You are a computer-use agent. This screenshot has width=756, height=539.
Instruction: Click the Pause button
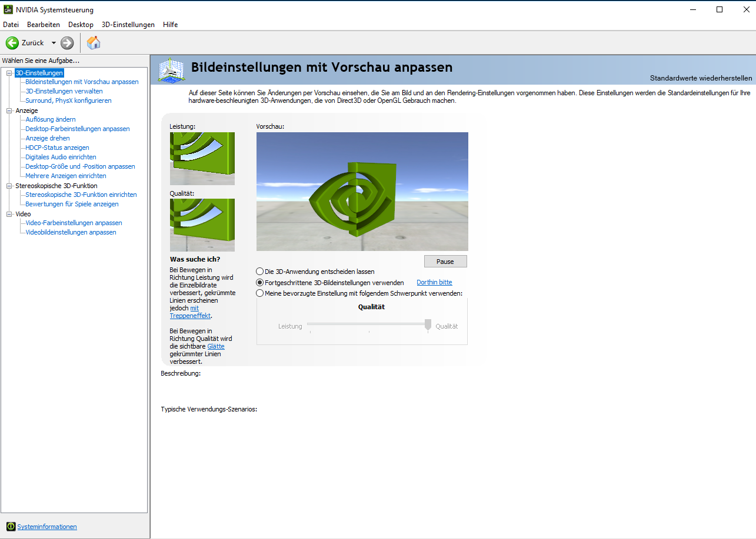(x=445, y=262)
